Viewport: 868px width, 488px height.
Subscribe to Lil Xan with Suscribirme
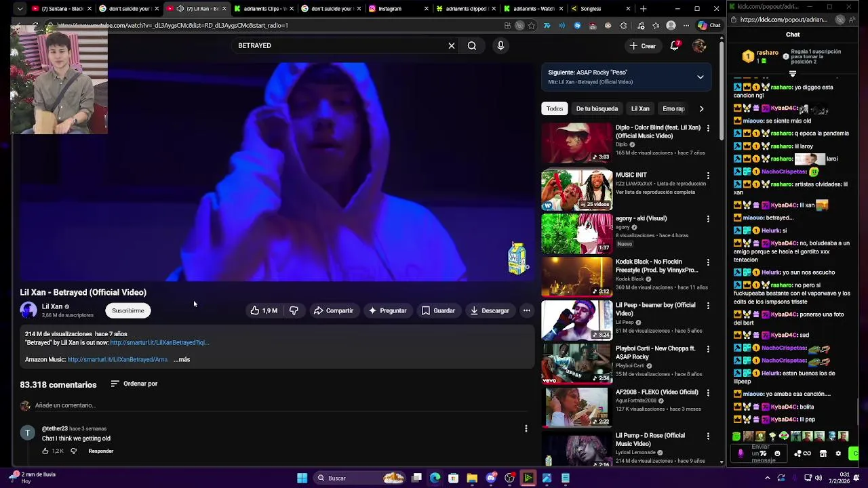(x=128, y=310)
